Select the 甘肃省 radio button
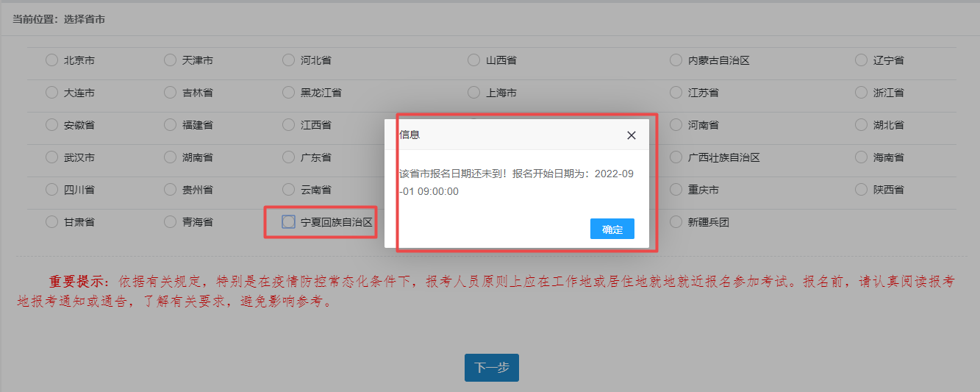This screenshot has width=980, height=392. (x=51, y=221)
